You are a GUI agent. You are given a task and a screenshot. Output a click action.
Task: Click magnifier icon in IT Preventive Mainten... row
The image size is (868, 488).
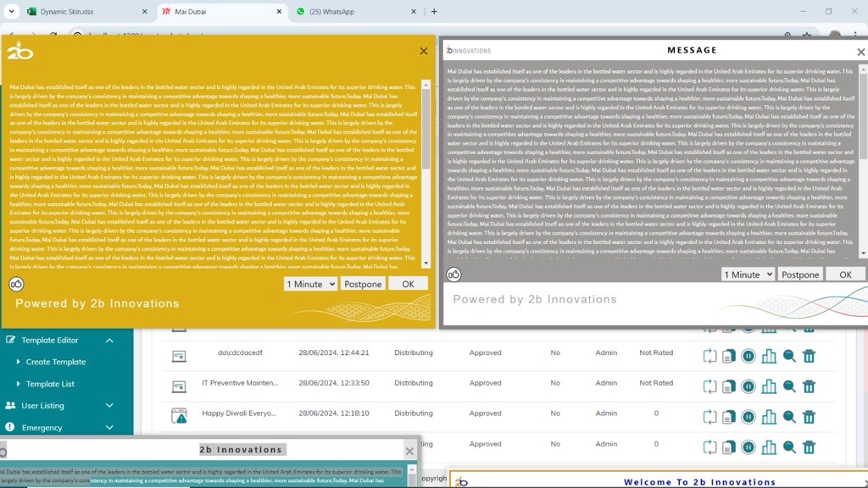789,386
